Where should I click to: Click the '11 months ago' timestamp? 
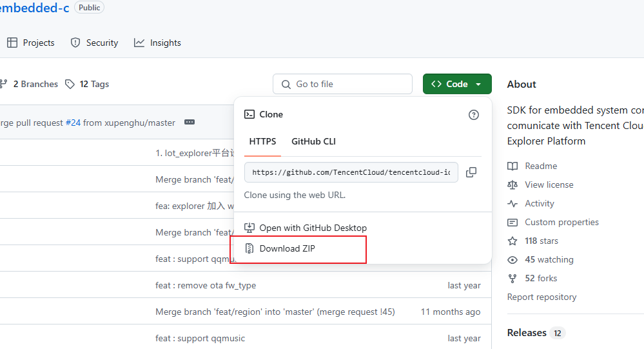451,312
